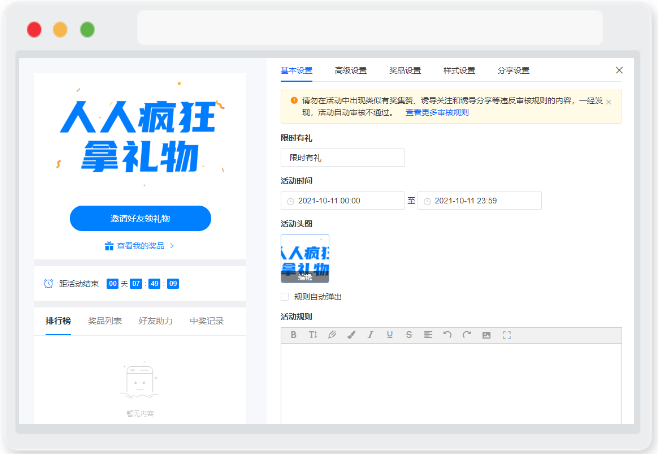Click the empty content placeholder illustration

(x=139, y=381)
